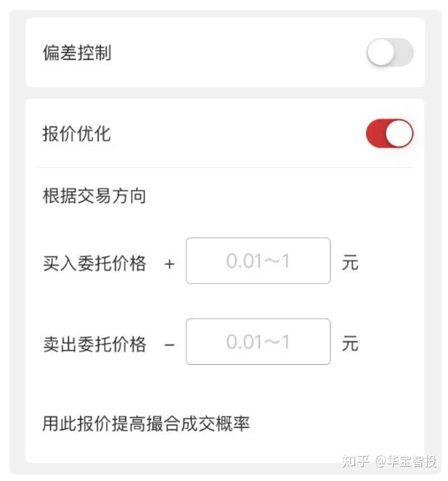Click the 用此报价提高撮合成交概率 description text

pos(146,423)
